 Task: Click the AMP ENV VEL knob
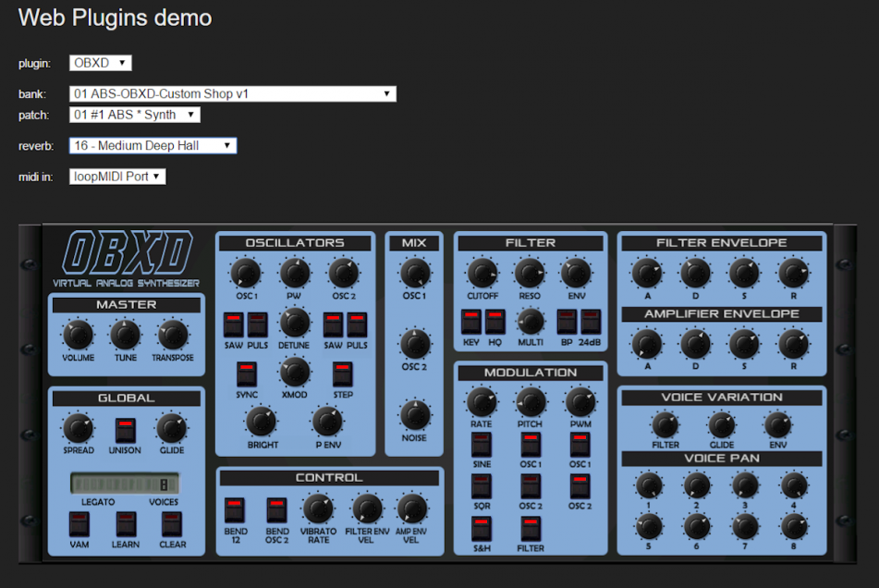pyautogui.click(x=411, y=509)
